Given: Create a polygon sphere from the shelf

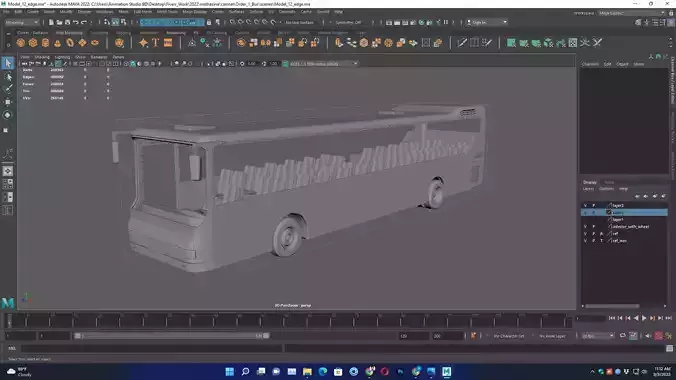Looking at the screenshot, I should (x=20, y=43).
